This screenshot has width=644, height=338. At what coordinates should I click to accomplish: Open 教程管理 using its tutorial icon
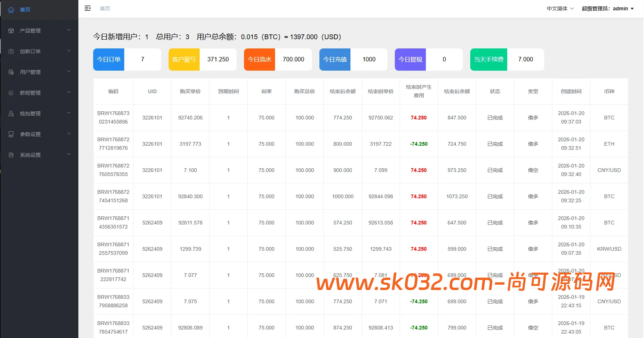(x=11, y=92)
